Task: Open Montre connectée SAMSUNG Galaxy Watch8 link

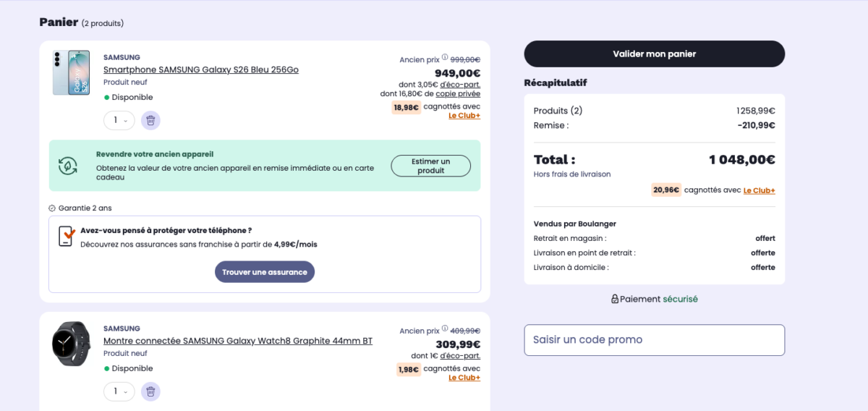Action: pyautogui.click(x=238, y=341)
